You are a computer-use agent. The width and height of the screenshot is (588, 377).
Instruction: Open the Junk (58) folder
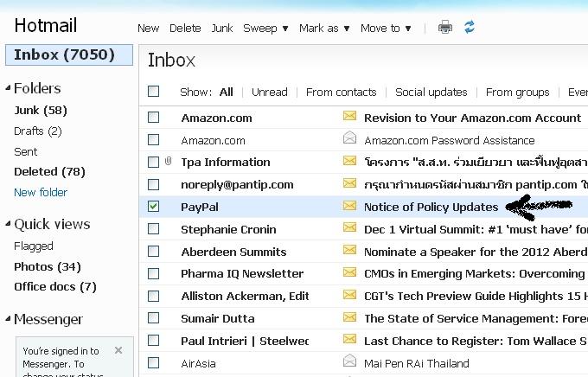coord(41,111)
